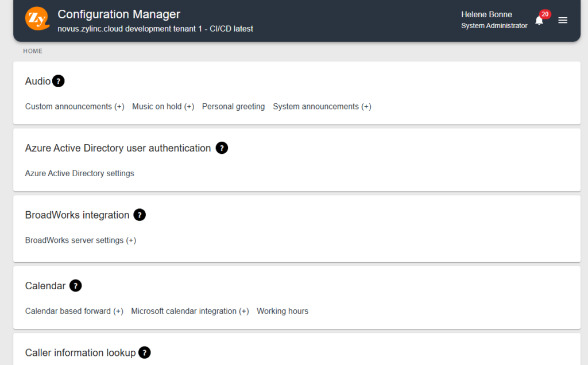Open Custom announcements (+)
This screenshot has height=365, width=588.
tap(75, 106)
